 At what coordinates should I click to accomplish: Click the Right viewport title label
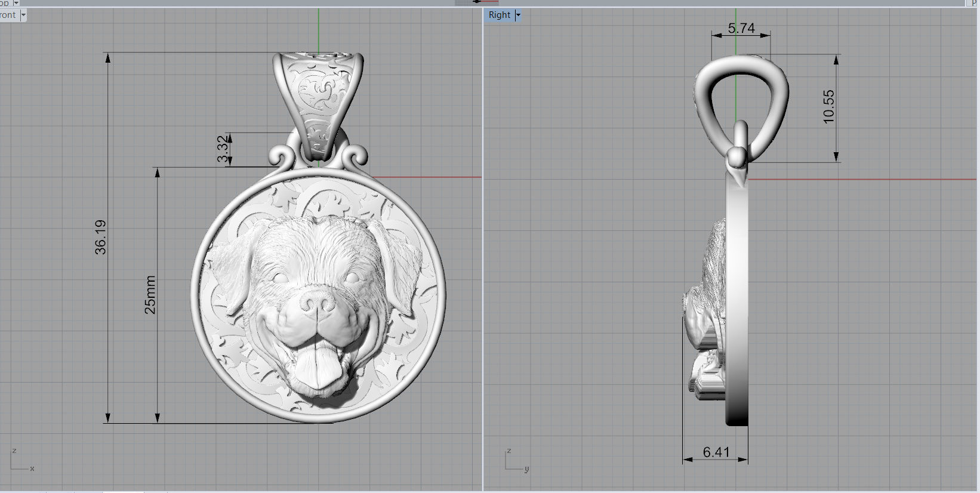[500, 15]
